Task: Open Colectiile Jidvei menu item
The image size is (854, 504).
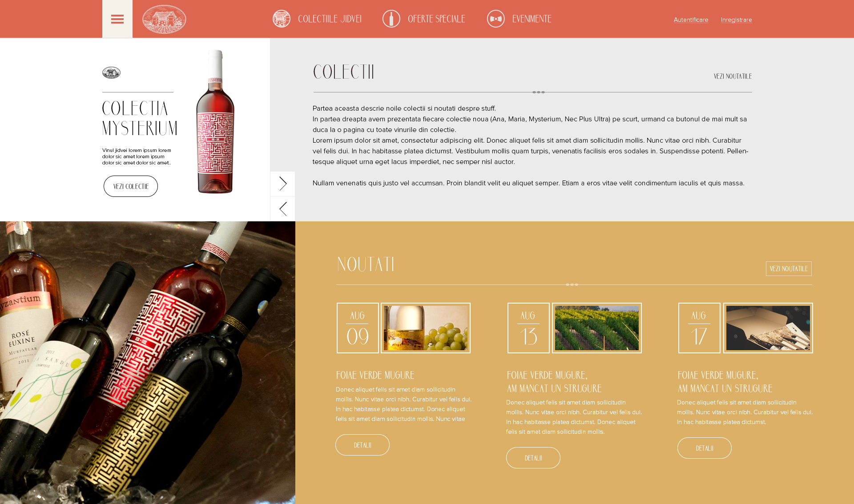Action: pos(330,19)
